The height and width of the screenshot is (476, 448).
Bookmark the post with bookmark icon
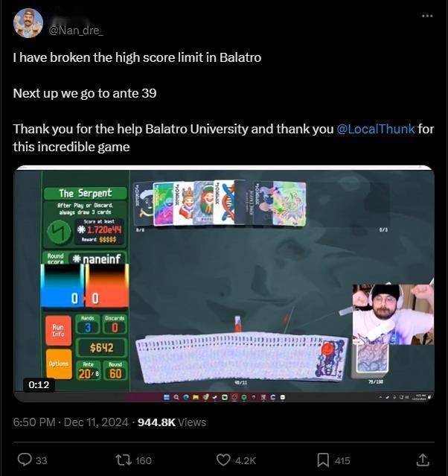click(323, 460)
